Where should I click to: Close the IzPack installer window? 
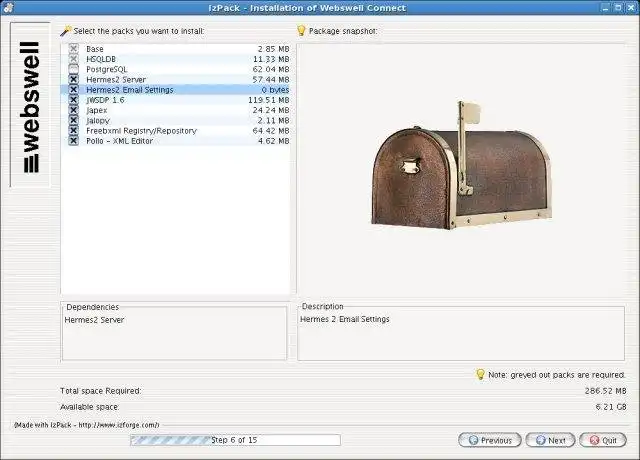click(631, 7)
